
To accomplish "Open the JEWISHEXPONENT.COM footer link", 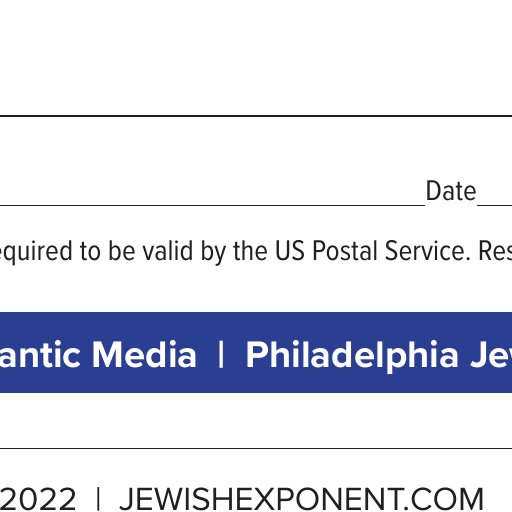I will (x=301, y=499).
